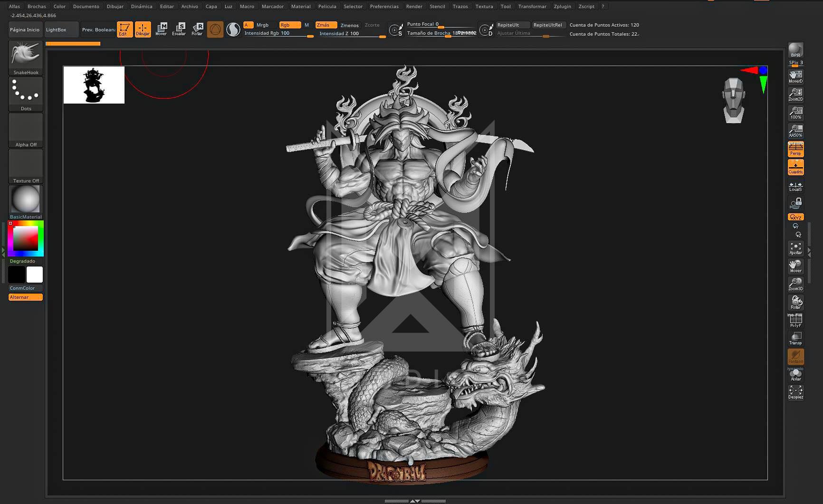The height and width of the screenshot is (504, 823).
Task: Enable Transp transparency mode
Action: (795, 338)
